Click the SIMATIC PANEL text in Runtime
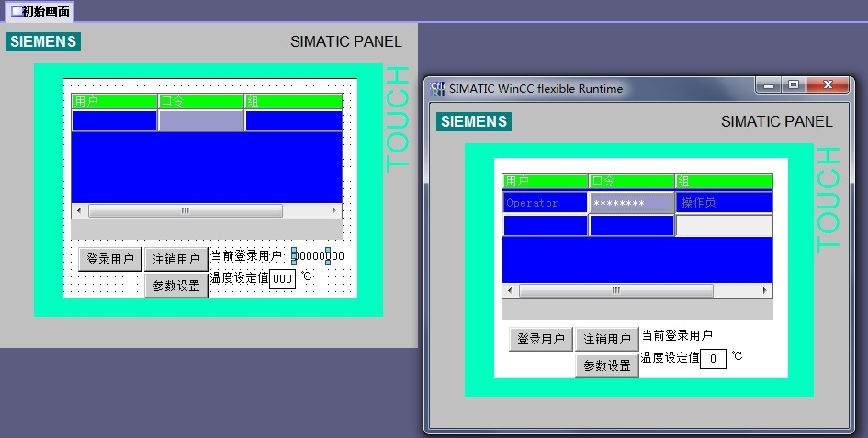868x438 pixels. [x=777, y=121]
